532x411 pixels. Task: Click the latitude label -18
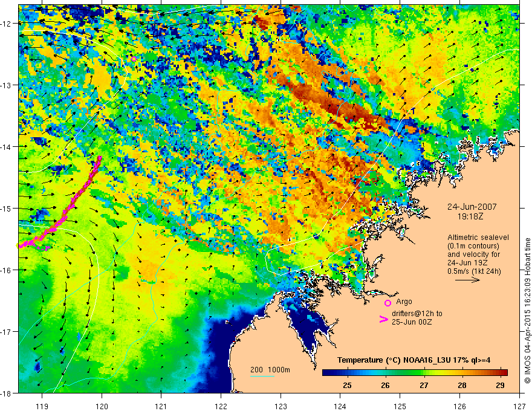pyautogui.click(x=7, y=393)
